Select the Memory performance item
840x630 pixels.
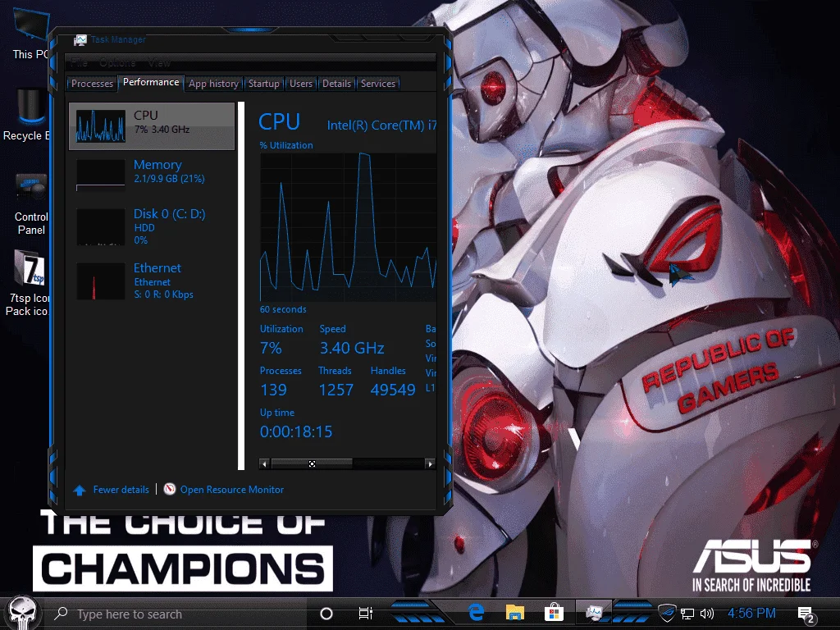coord(152,174)
